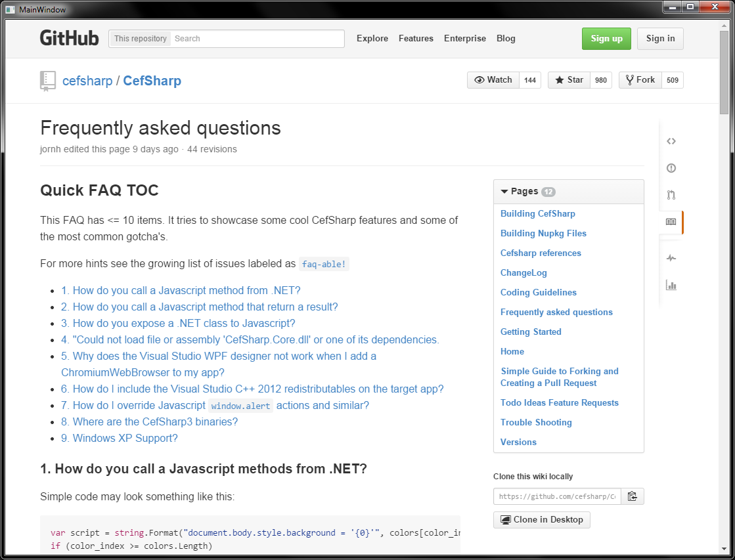Open the Getting Started wiki page link

[x=531, y=332]
